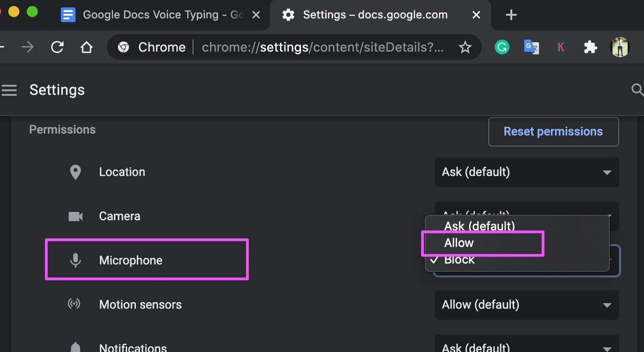Screen dimensions: 644x352
Task: Bookmark this page with the star
Action: click(465, 47)
